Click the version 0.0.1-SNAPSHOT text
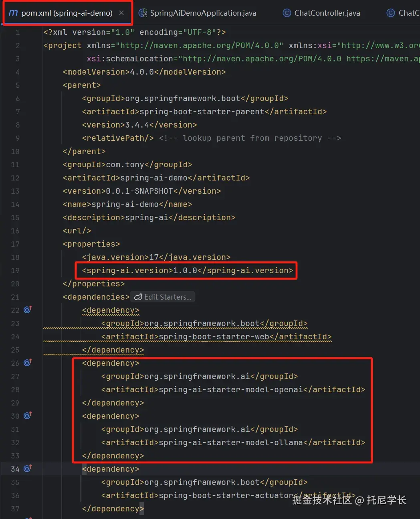This screenshot has width=420, height=519. (x=139, y=191)
